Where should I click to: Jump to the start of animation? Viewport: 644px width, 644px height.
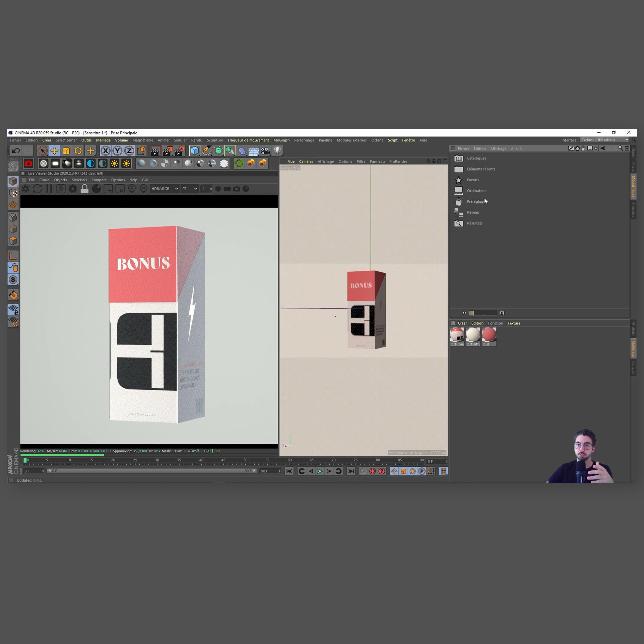(x=289, y=471)
